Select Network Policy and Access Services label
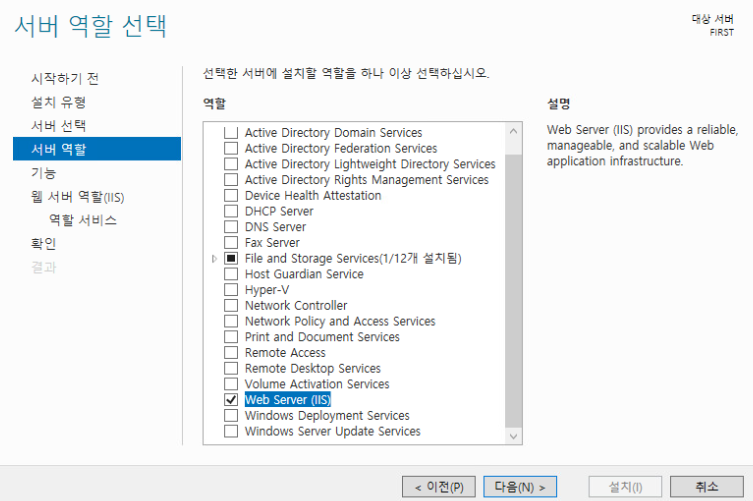 [x=340, y=321]
